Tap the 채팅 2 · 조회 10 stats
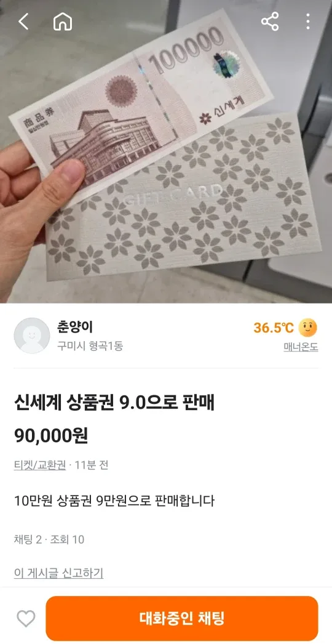 point(49,539)
